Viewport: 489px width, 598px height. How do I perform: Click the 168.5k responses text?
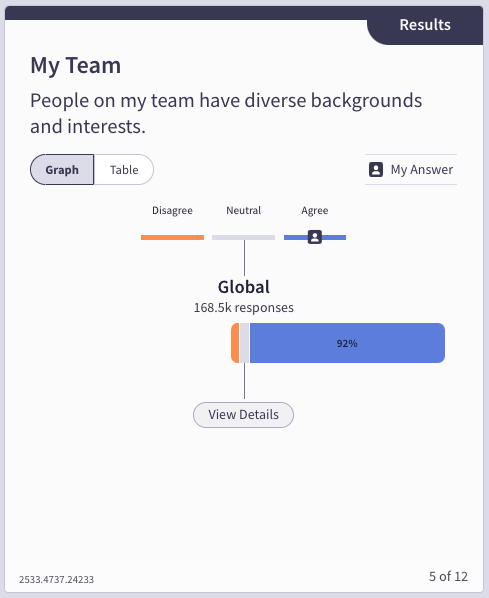(244, 307)
